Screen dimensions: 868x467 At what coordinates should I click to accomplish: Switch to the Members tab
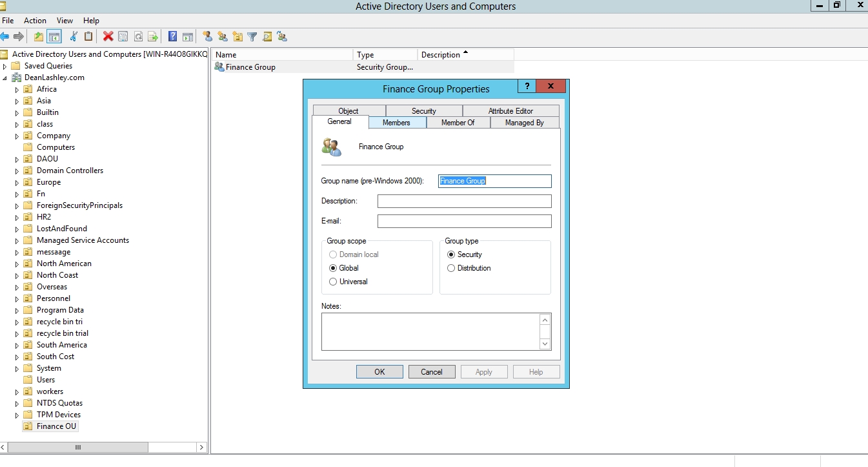point(396,123)
